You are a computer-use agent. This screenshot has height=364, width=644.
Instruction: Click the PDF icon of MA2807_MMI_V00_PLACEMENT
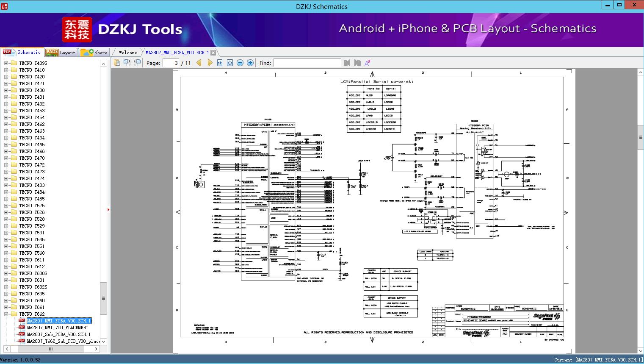tap(22, 327)
